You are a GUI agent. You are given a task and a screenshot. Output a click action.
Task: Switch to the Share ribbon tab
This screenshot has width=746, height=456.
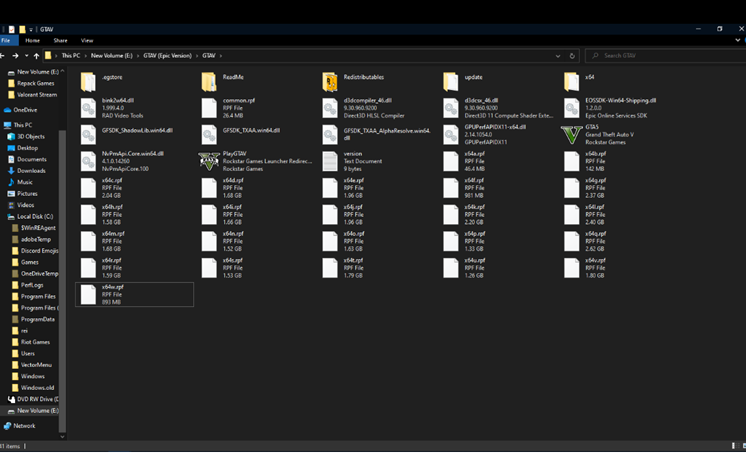60,40
